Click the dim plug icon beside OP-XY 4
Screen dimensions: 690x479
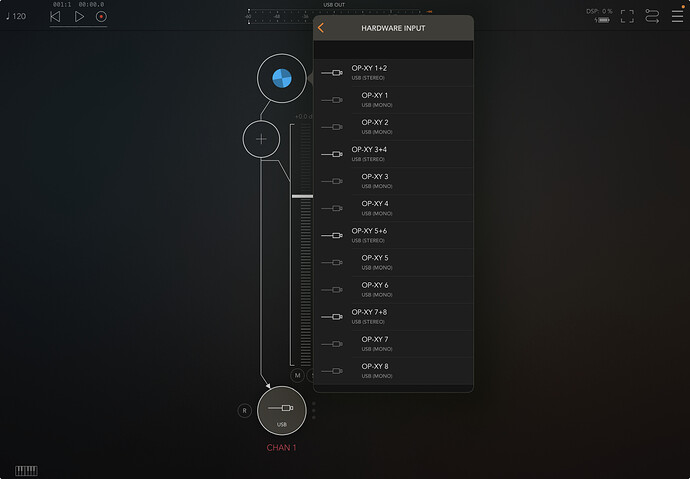(332, 208)
